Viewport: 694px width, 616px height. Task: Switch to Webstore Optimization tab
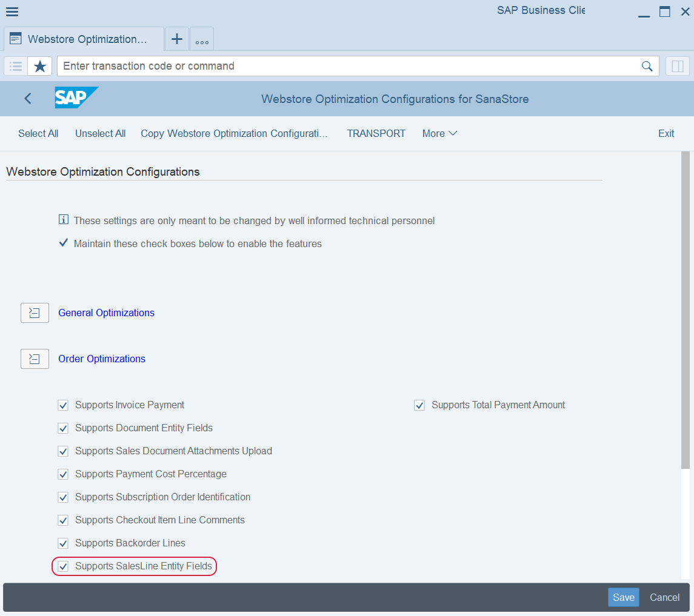pyautogui.click(x=84, y=39)
